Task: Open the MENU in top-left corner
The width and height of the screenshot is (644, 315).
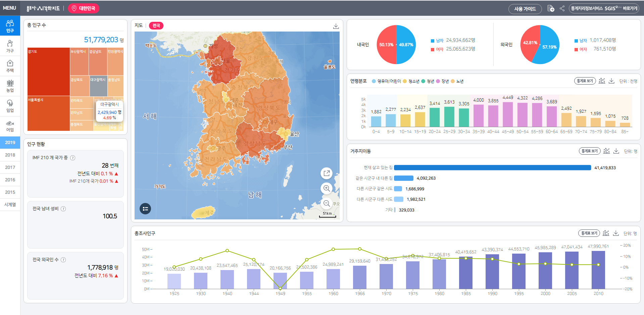Action: pyautogui.click(x=9, y=8)
